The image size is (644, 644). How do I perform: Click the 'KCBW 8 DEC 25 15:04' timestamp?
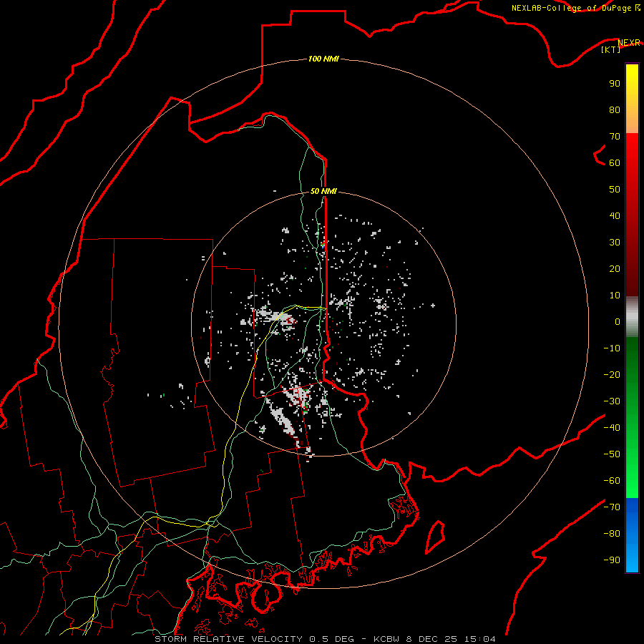click(434, 639)
